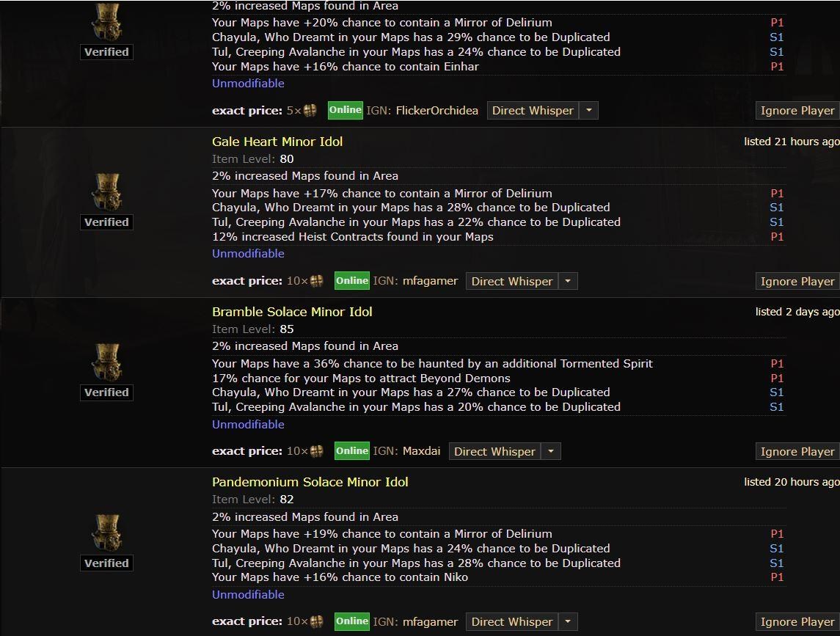Click the currency icon in Gale Heart listing price
This screenshot has width=840, height=636.
(317, 281)
